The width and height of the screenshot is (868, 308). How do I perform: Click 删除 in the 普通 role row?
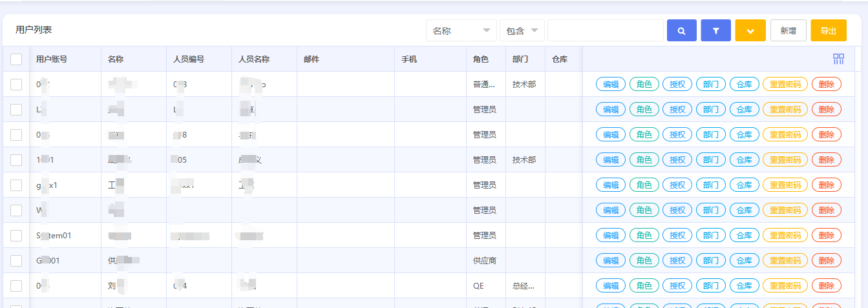click(827, 84)
